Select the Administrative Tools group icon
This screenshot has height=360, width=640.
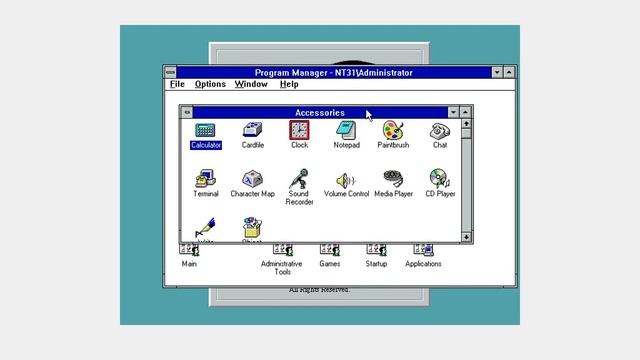click(282, 250)
